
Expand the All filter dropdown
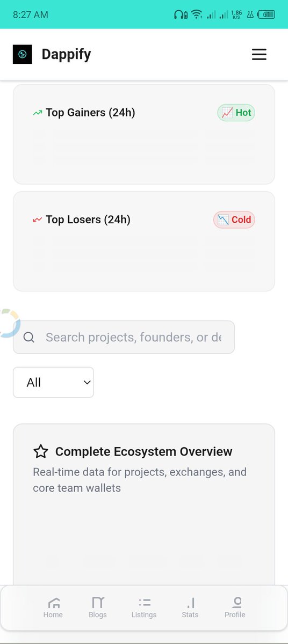(x=53, y=382)
